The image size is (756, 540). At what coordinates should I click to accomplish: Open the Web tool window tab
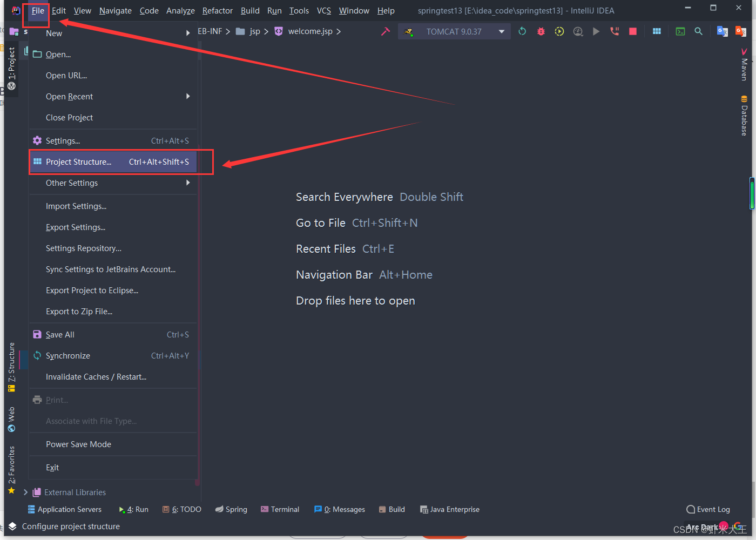(11, 420)
